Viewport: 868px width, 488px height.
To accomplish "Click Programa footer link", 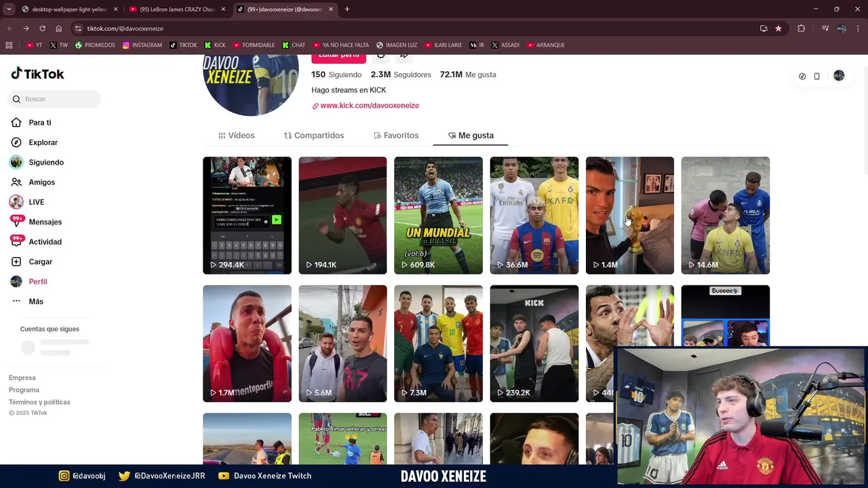I will pos(24,390).
